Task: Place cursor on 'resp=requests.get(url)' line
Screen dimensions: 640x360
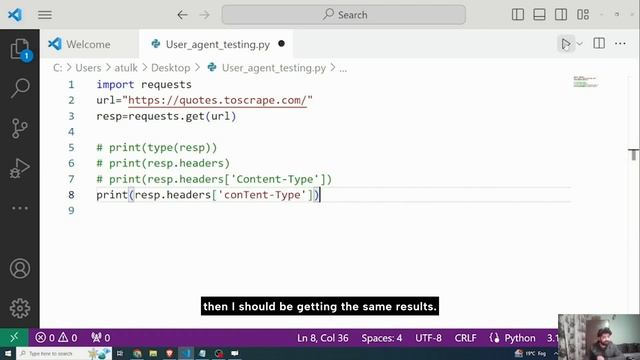Action: pos(166,116)
